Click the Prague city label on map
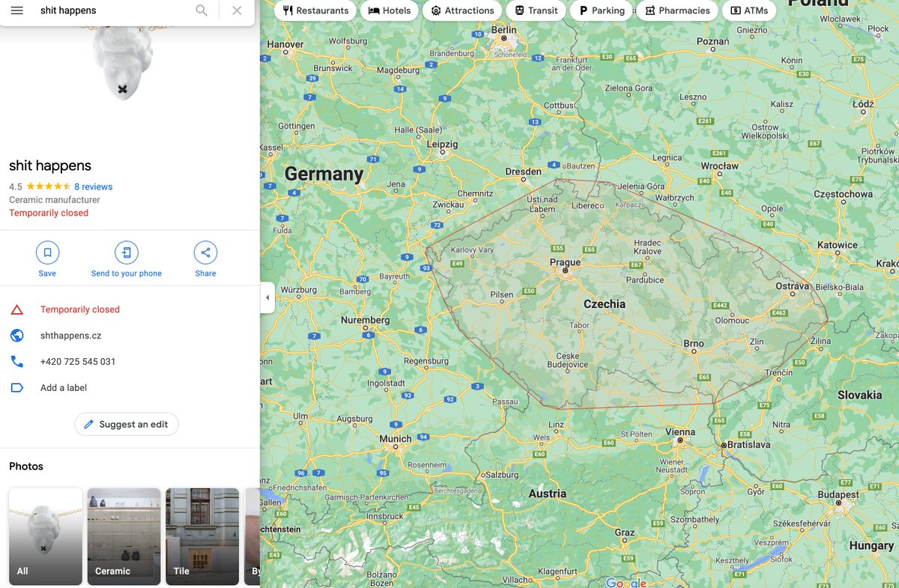The image size is (899, 588). click(565, 262)
